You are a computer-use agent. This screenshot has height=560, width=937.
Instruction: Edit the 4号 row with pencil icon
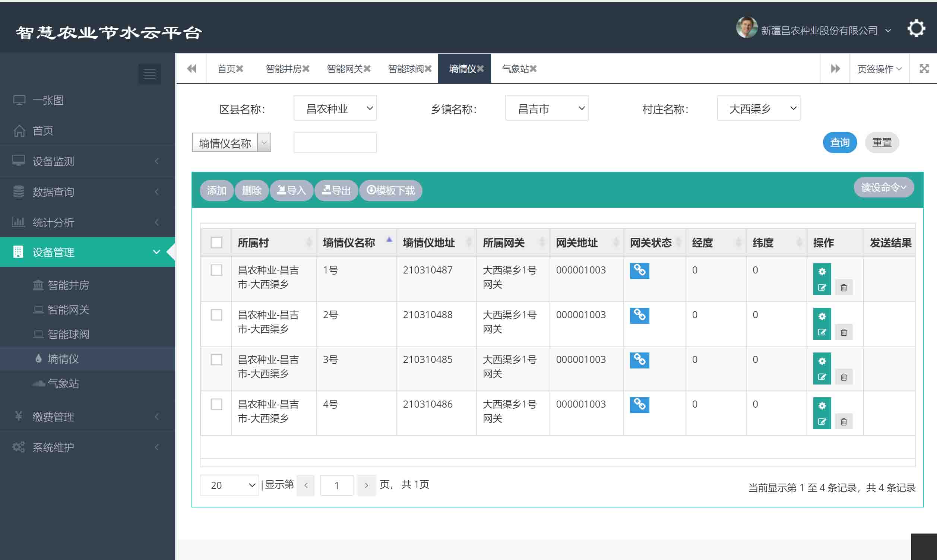coord(822,421)
